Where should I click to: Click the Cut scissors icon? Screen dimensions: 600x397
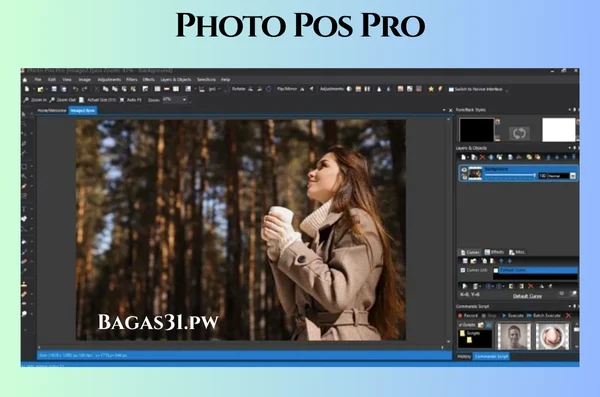[x=96, y=89]
